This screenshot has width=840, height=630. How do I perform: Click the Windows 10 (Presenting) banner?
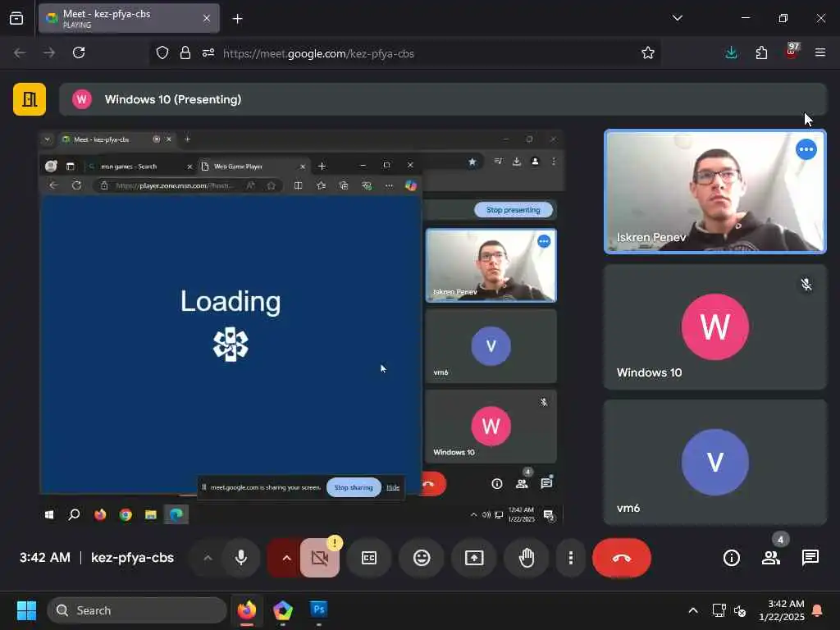coord(443,99)
